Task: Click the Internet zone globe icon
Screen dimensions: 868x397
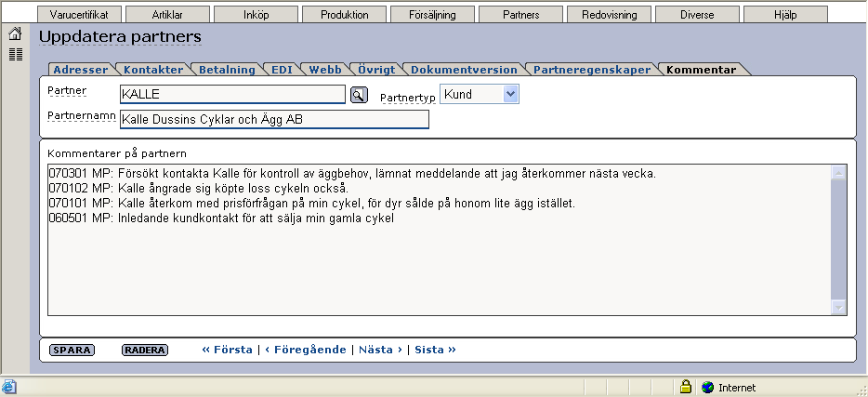Action: coord(707,388)
